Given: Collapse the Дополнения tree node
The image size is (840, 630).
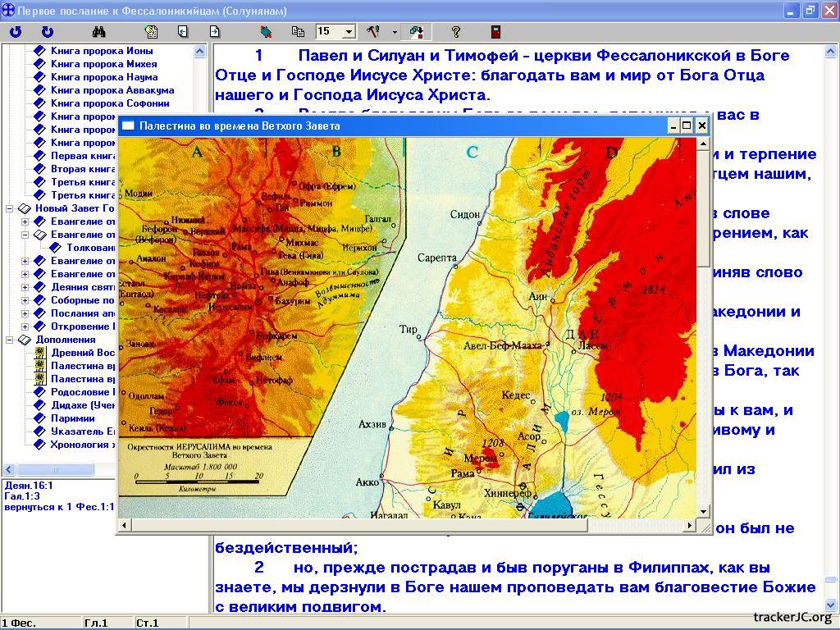Looking at the screenshot, I should tap(11, 340).
